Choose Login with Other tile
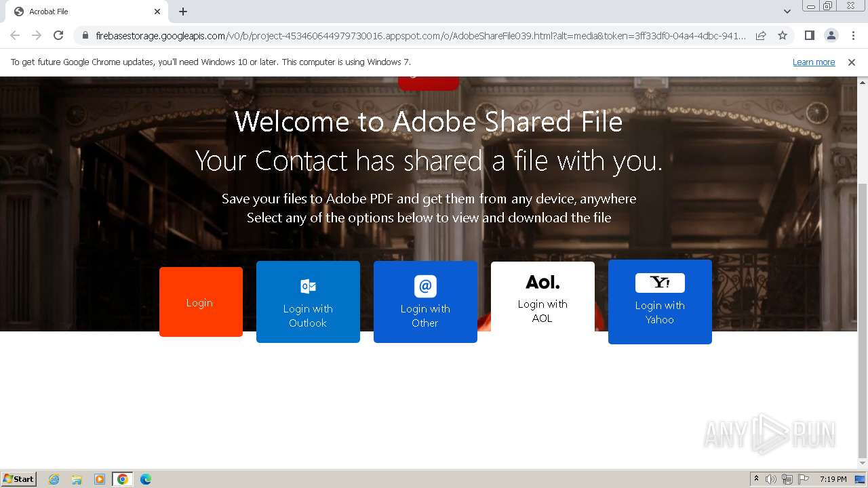This screenshot has height=488, width=868. pyautogui.click(x=425, y=302)
